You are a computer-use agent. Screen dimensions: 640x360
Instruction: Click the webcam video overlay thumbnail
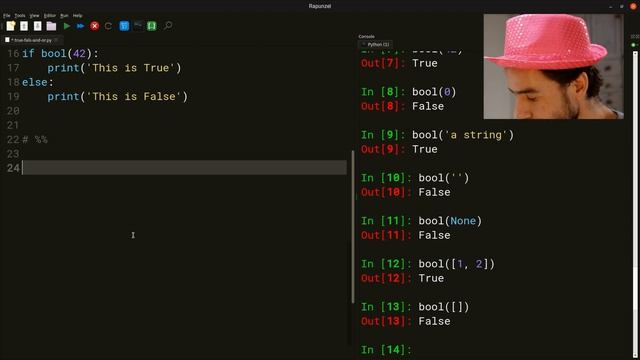[553, 67]
